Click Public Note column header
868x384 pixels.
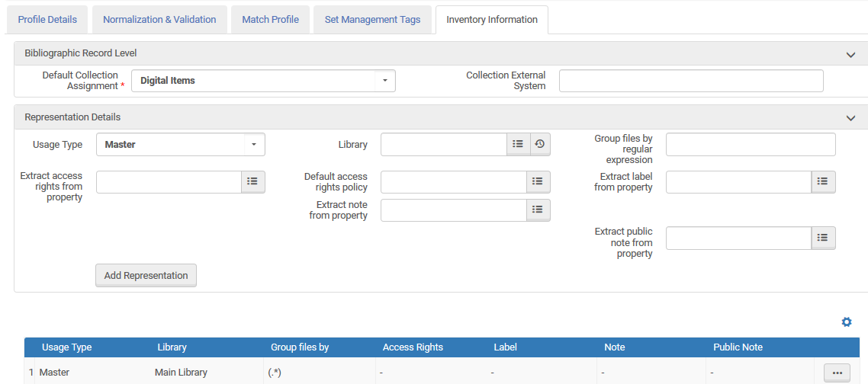(x=738, y=347)
